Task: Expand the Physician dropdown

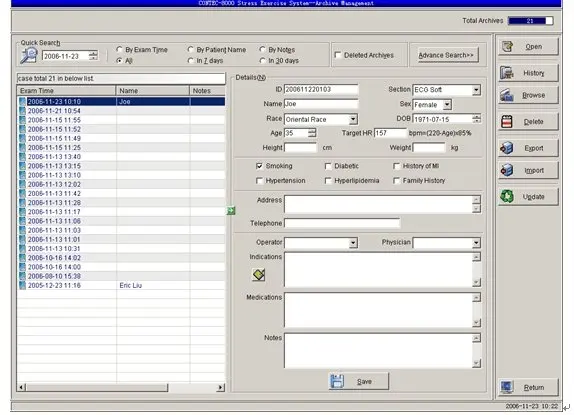Action: pos(476,243)
